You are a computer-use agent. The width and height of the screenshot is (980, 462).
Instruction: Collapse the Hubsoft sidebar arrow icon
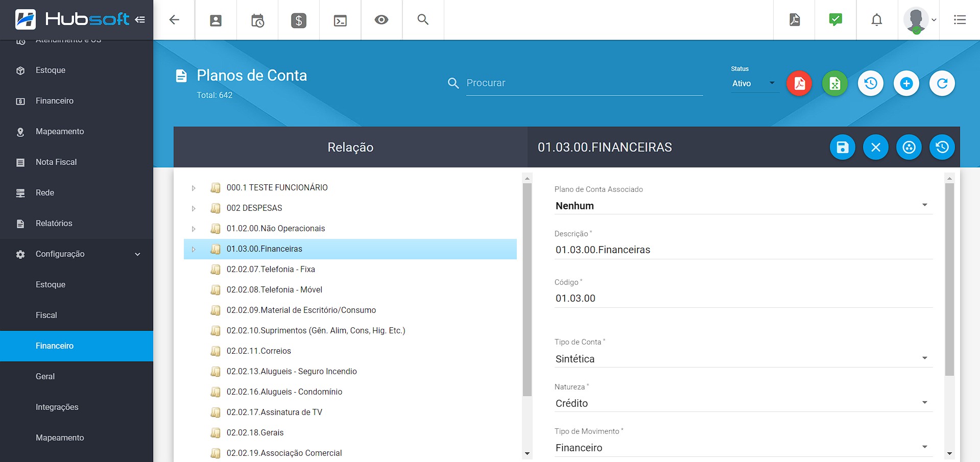(140, 19)
